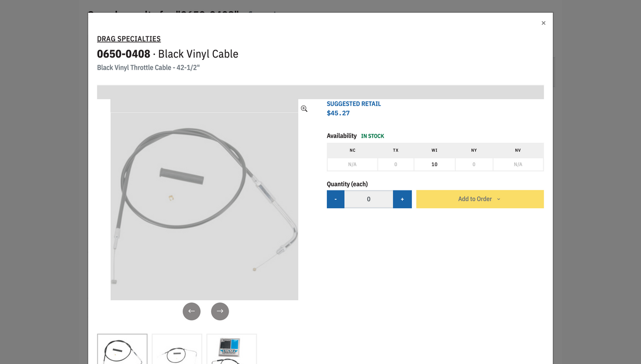Screen dimensions: 641x364
Task: Click the WI stock value 10
Action: (x=435, y=165)
